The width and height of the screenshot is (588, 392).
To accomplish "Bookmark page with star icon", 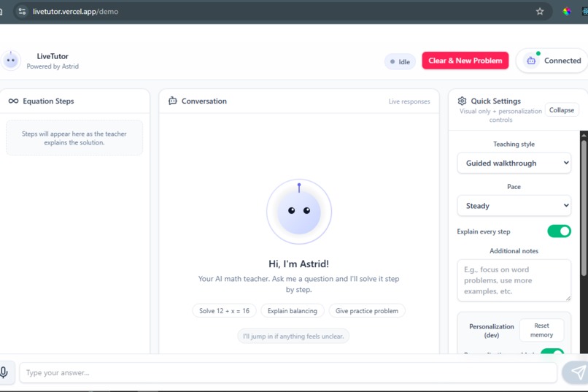I will click(540, 11).
